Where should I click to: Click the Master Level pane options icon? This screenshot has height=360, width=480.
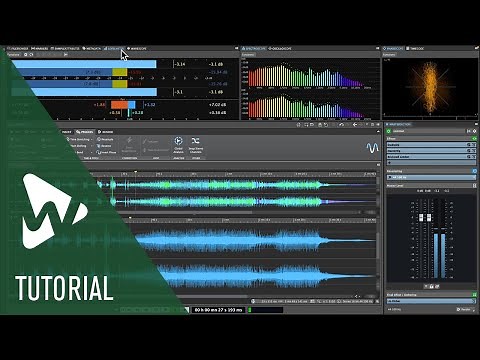coord(475,186)
